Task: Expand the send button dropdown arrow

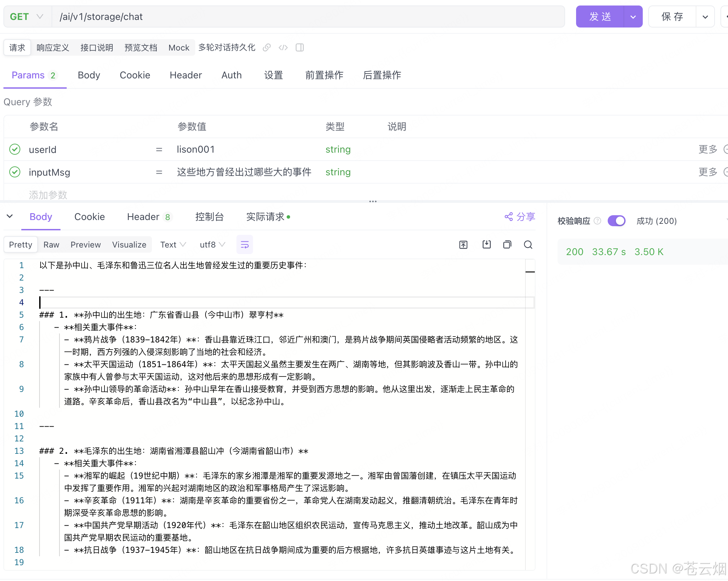Action: [633, 17]
